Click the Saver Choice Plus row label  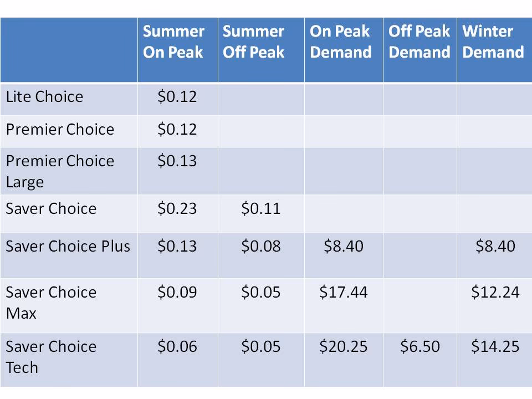click(x=68, y=246)
